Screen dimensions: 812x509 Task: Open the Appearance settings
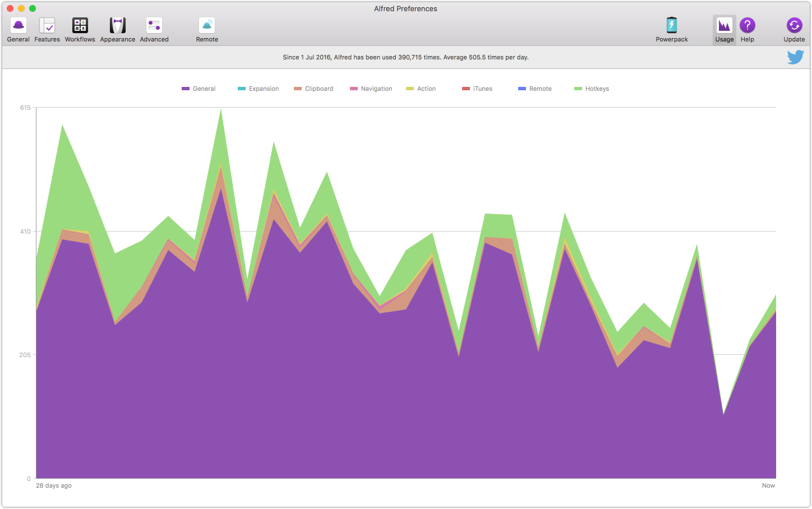click(118, 30)
